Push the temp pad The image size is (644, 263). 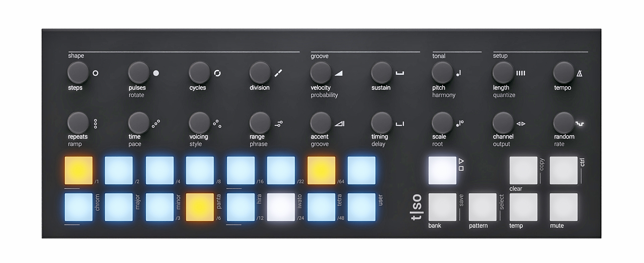point(524,207)
